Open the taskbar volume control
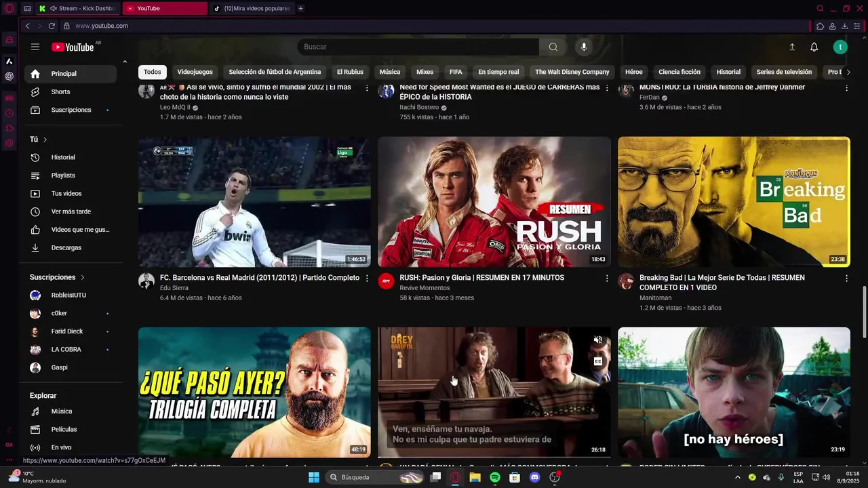Image resolution: width=868 pixels, height=488 pixels. pyautogui.click(x=826, y=477)
